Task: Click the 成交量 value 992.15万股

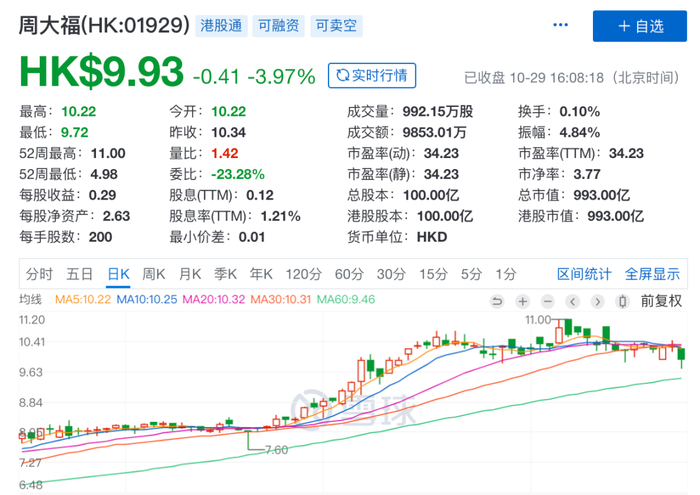Action: point(438,111)
